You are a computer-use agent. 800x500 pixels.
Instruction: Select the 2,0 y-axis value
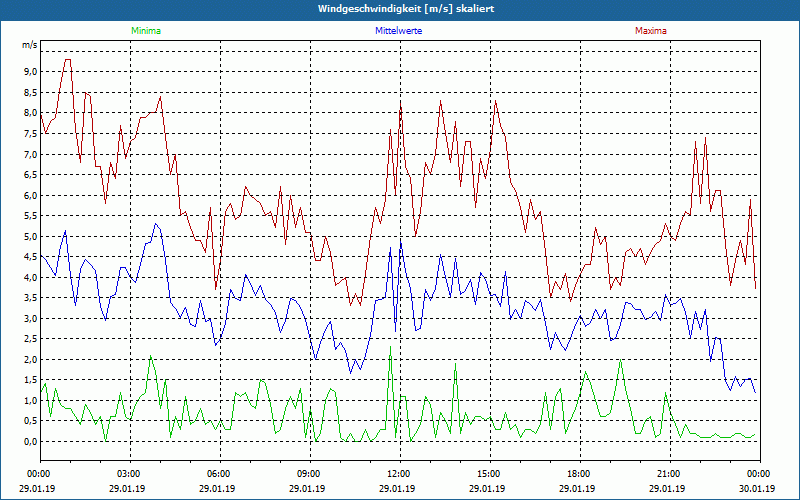coord(31,360)
